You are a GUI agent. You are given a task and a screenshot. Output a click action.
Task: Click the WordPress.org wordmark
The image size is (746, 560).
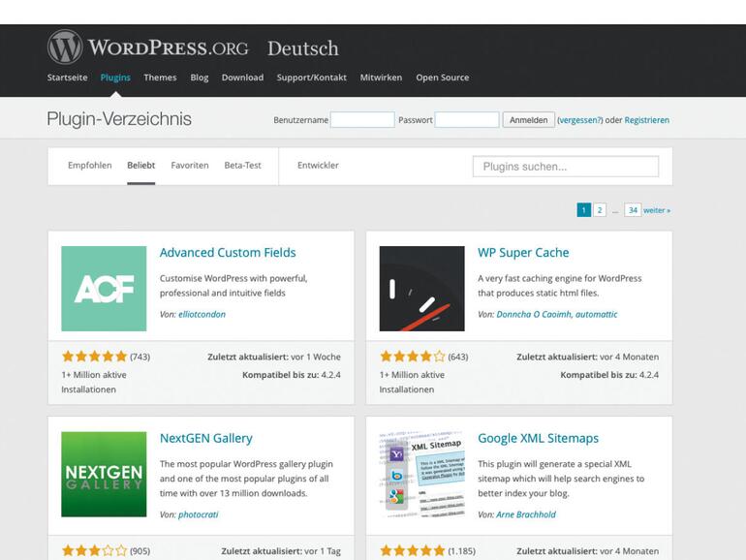tap(169, 47)
